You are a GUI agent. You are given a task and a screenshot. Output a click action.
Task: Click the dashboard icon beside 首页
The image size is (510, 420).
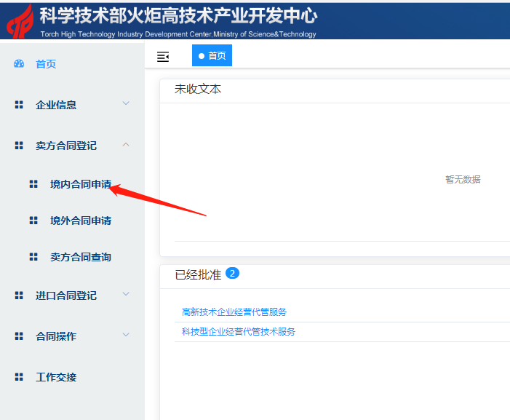tap(19, 64)
